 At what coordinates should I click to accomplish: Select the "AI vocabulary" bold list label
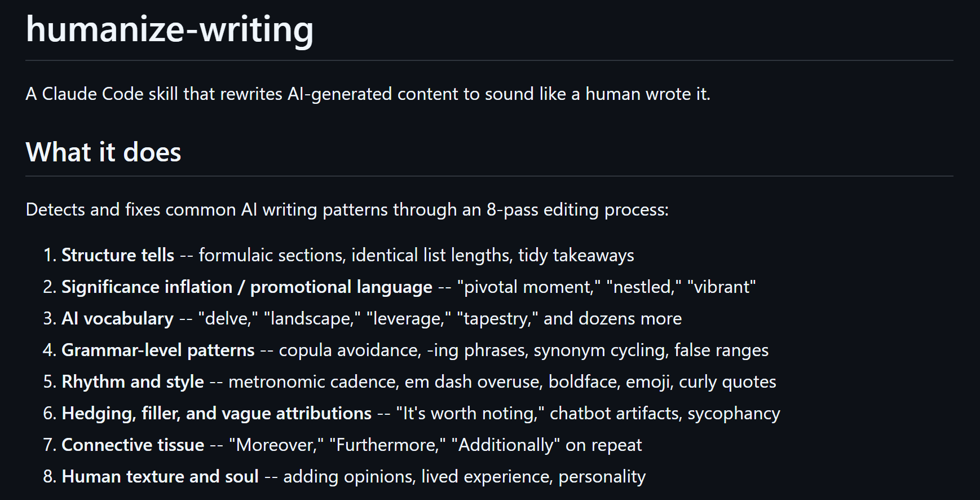click(x=117, y=318)
